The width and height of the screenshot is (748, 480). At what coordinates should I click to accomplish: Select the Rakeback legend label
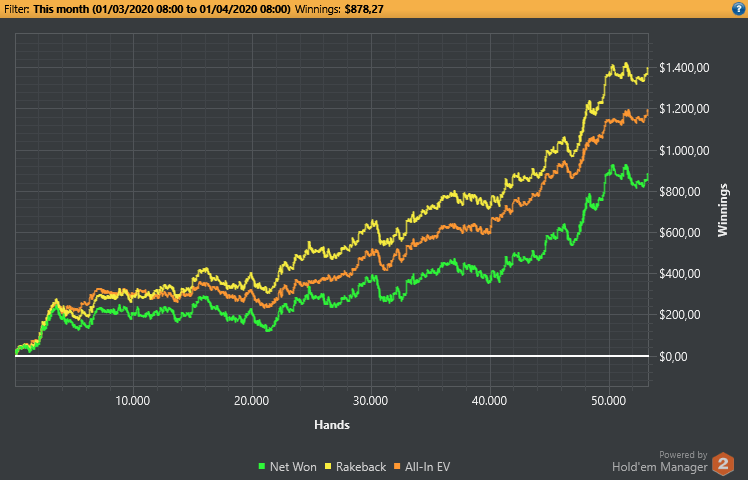(x=361, y=467)
